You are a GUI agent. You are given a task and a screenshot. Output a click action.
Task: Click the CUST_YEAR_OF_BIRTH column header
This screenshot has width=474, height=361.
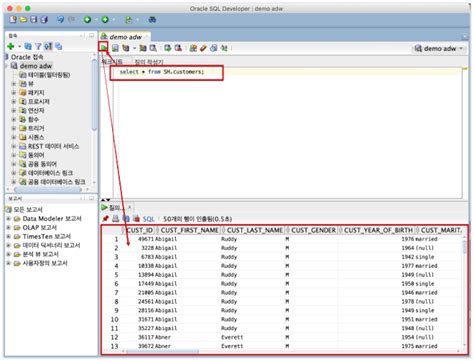tap(378, 230)
